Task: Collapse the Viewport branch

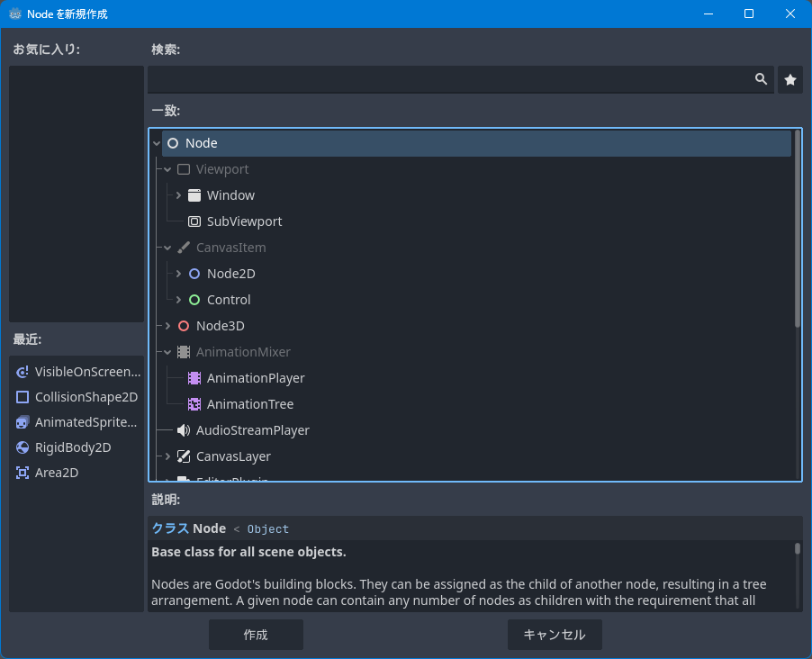Action: pos(167,169)
